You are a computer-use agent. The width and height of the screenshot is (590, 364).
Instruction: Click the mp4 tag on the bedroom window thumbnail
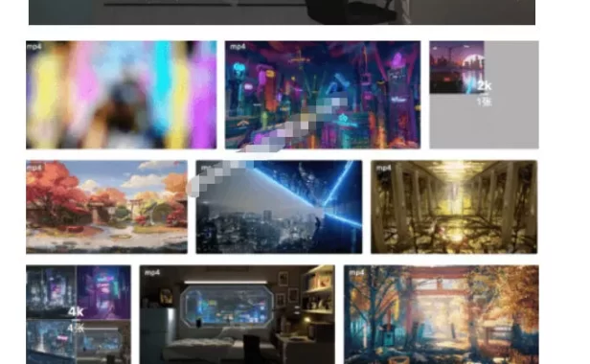click(152, 273)
